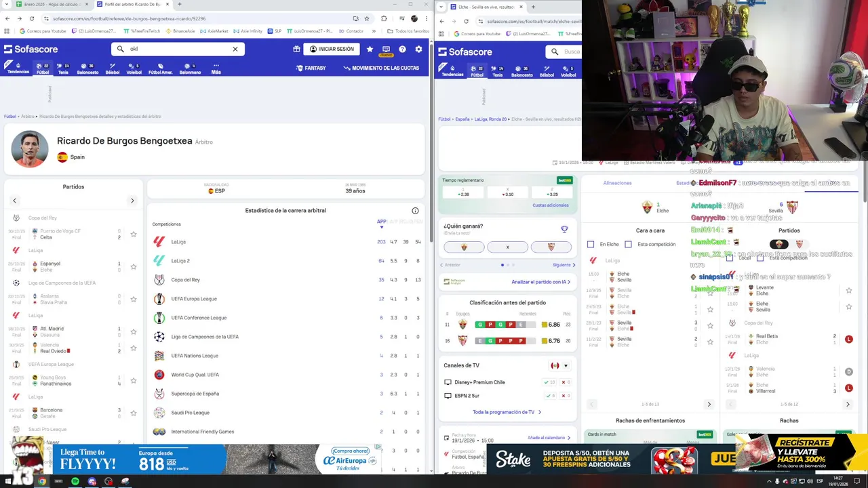Show the next Cara a cara matches page
Image resolution: width=868 pixels, height=488 pixels.
tap(709, 405)
